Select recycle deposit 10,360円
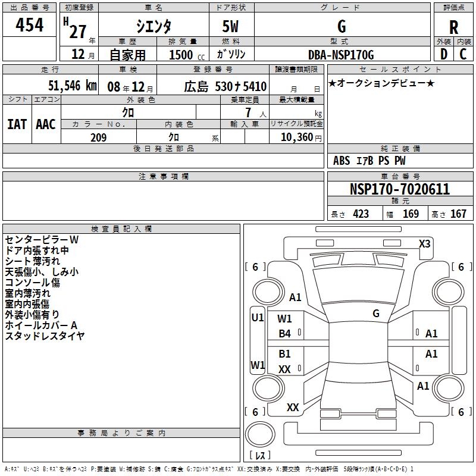Viewport: 476px width, 476px height. [x=301, y=137]
